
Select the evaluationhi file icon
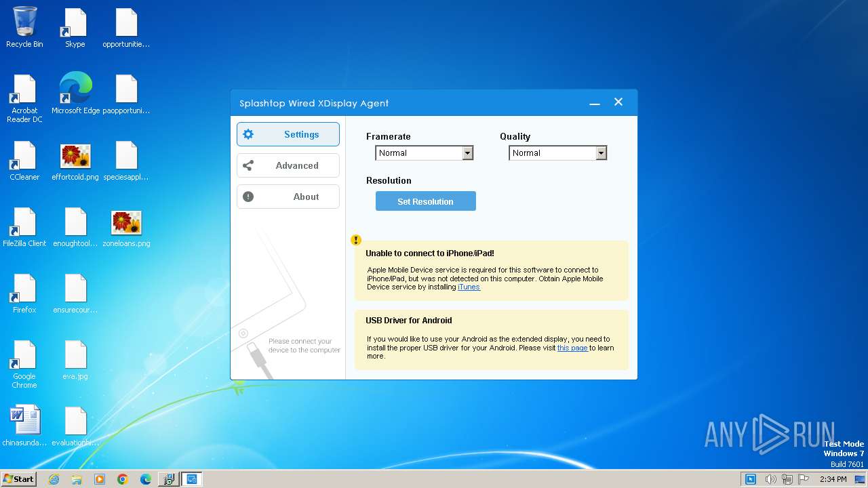coord(75,426)
